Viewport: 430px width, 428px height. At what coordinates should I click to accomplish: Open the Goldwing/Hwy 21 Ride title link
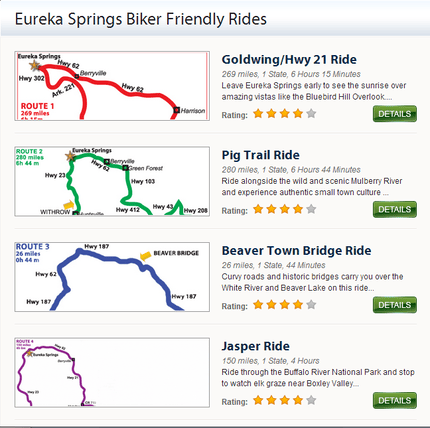(289, 60)
